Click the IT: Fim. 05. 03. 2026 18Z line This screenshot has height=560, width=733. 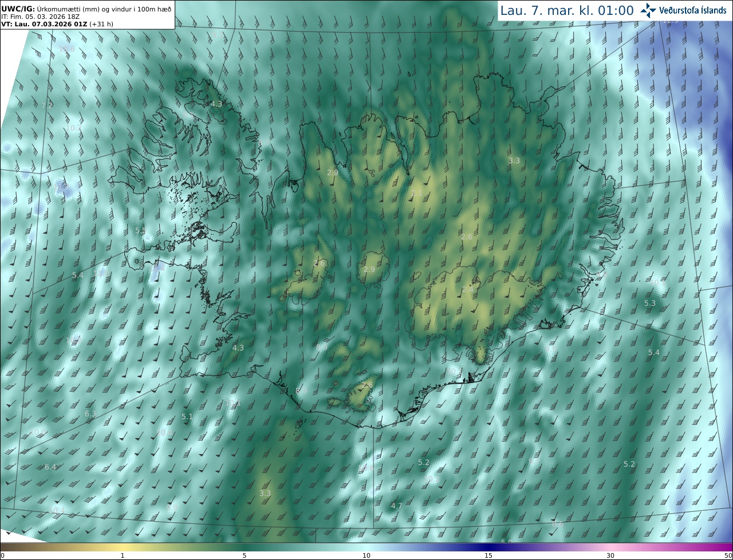point(40,17)
